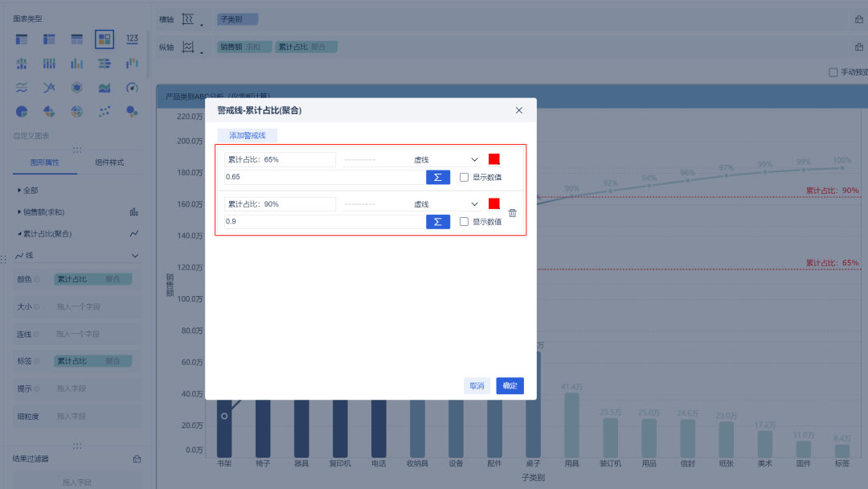The height and width of the screenshot is (489, 868).
Task: Edit the name field 累计占比: 65%
Action: [280, 159]
